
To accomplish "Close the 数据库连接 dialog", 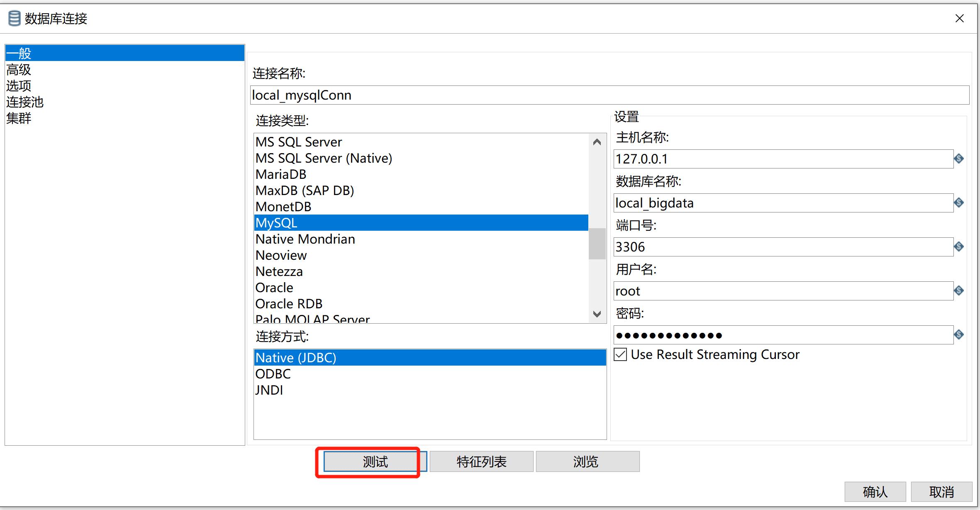I will pos(959,19).
